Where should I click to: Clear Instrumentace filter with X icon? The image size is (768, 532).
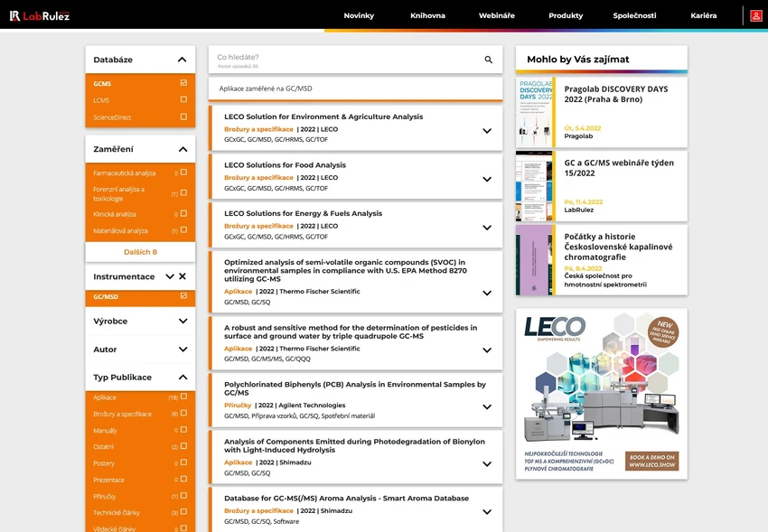coord(183,276)
